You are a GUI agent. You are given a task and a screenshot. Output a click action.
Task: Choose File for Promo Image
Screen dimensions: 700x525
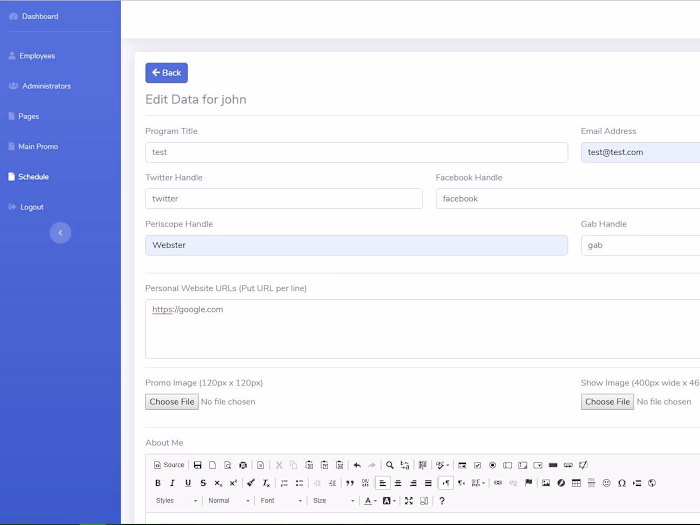tap(172, 402)
